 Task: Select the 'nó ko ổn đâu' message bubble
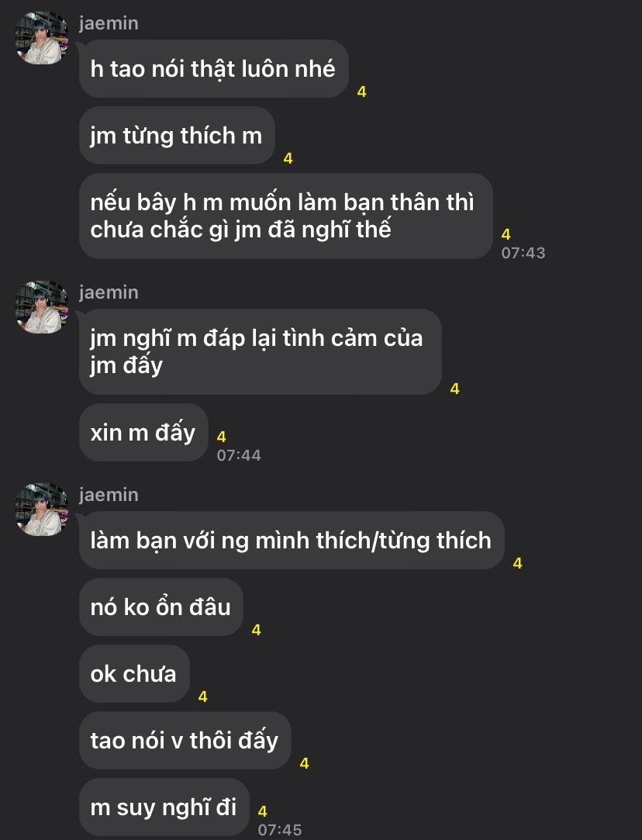[x=161, y=607]
